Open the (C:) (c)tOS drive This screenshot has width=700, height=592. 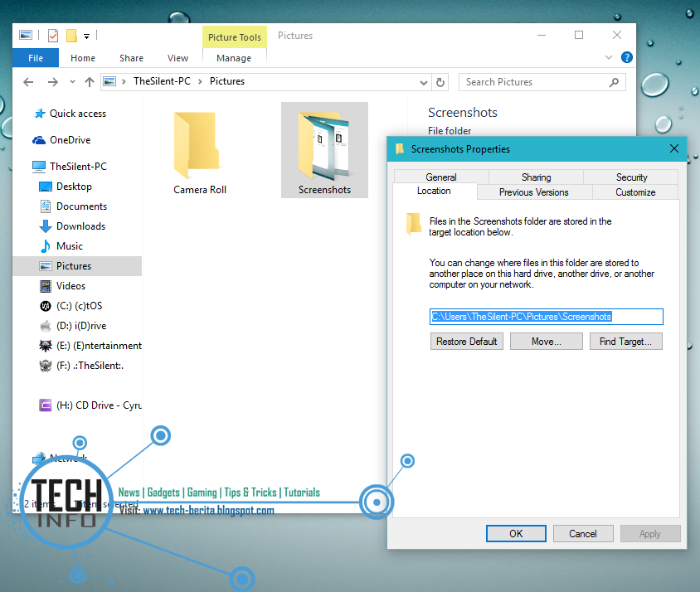[x=71, y=306]
